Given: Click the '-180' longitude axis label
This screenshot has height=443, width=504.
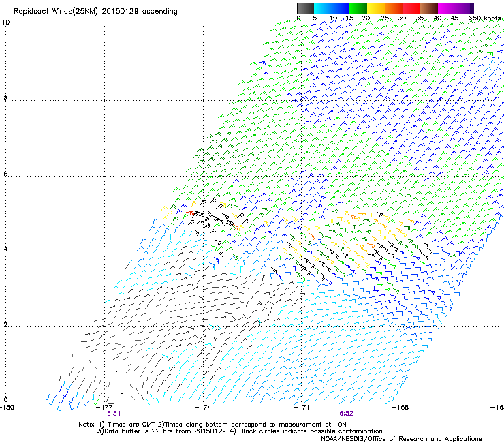Looking at the screenshot, I should [7, 407].
